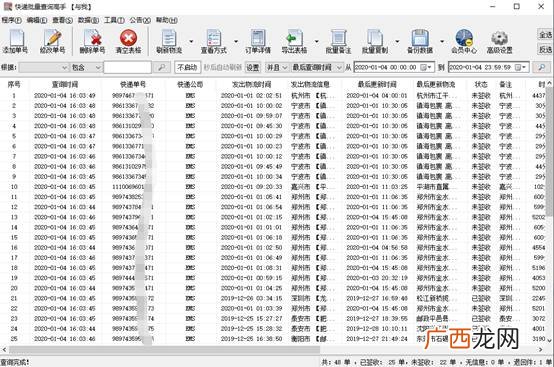
Task: Click the keyword filter text box
Action: coord(128,67)
